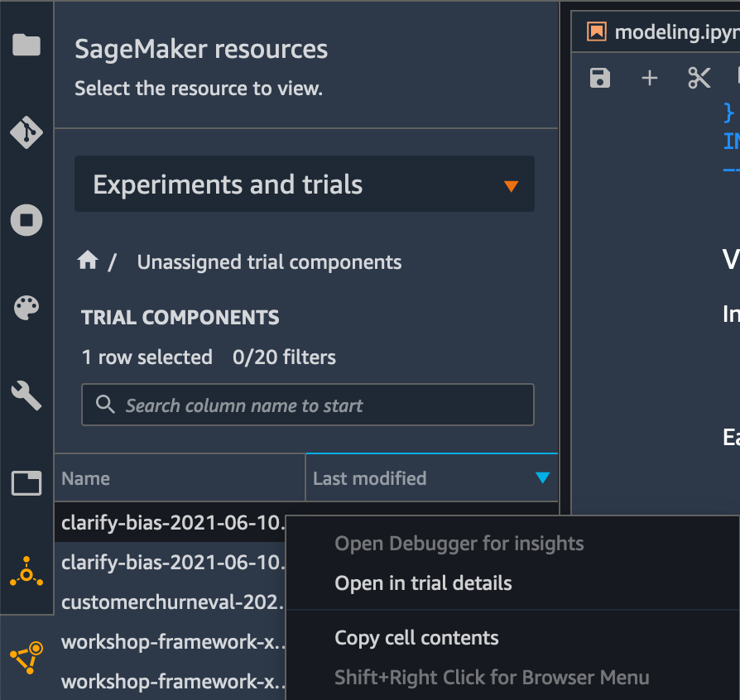Viewport: 740px width, 700px height.
Task: Open the Git sidebar panel
Action: pyautogui.click(x=26, y=132)
